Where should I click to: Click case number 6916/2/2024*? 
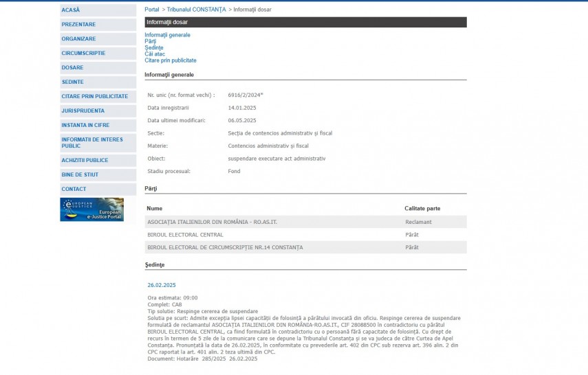tap(246, 95)
